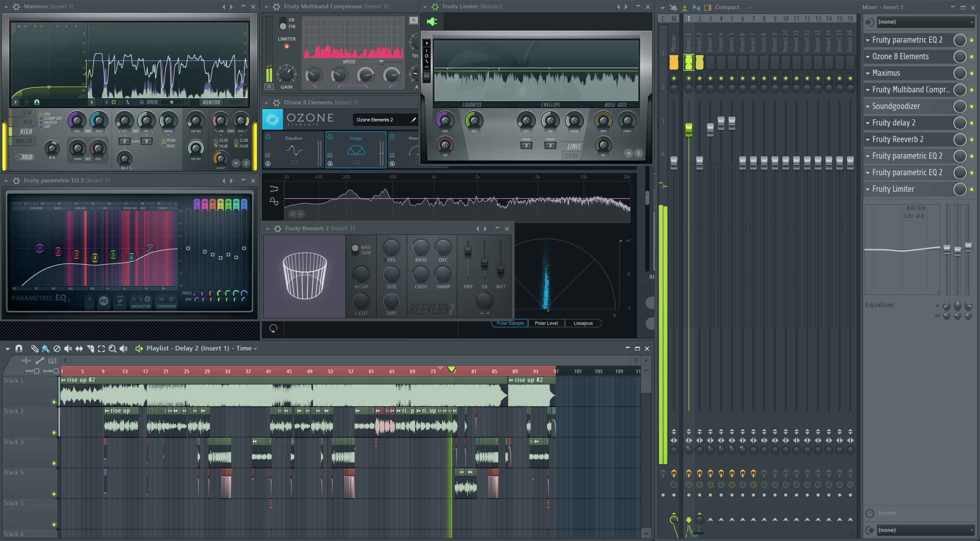980x541 pixels.
Task: Toggle the playlist STEP checkbox
Action: click(36, 371)
